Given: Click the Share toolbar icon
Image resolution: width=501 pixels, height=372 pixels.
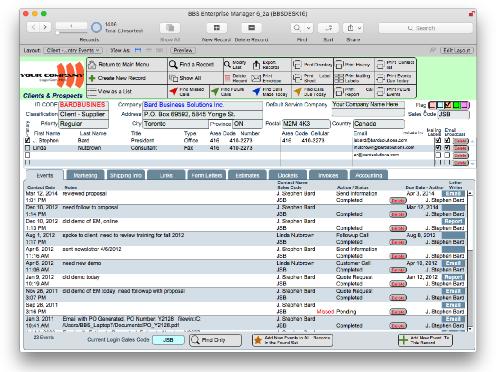Looking at the screenshot, I should [350, 28].
